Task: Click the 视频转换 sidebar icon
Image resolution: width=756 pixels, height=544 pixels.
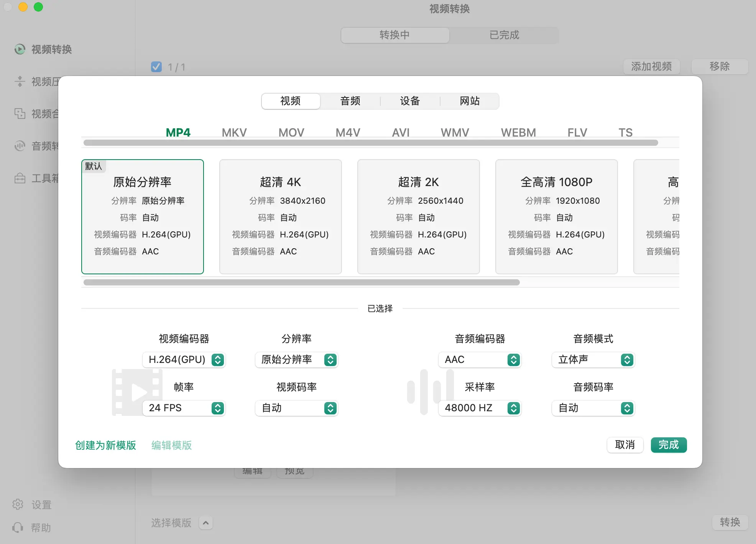Action: point(20,49)
